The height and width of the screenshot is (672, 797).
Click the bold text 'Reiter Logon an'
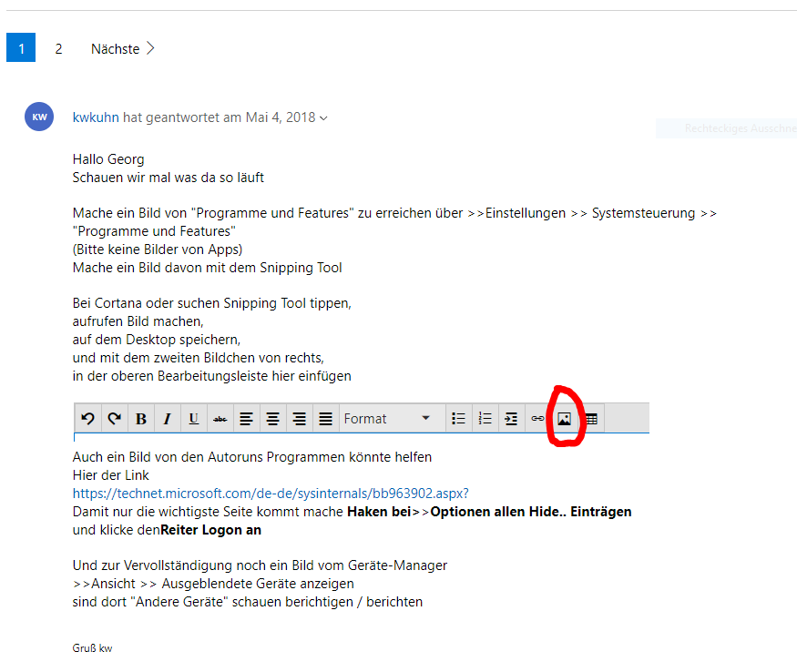click(x=210, y=530)
